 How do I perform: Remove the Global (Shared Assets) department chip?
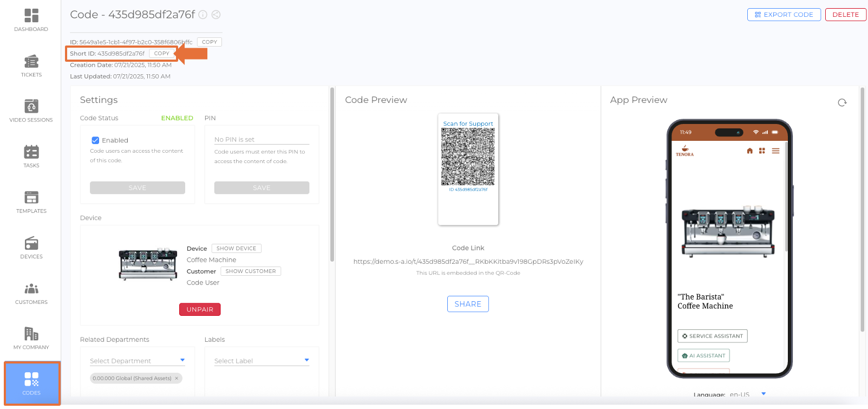[x=177, y=378]
